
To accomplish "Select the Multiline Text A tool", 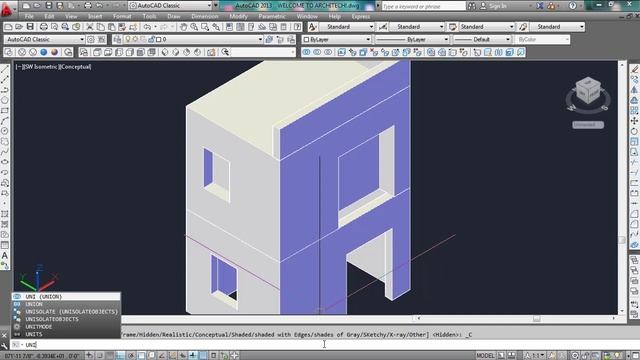I will click(4, 256).
